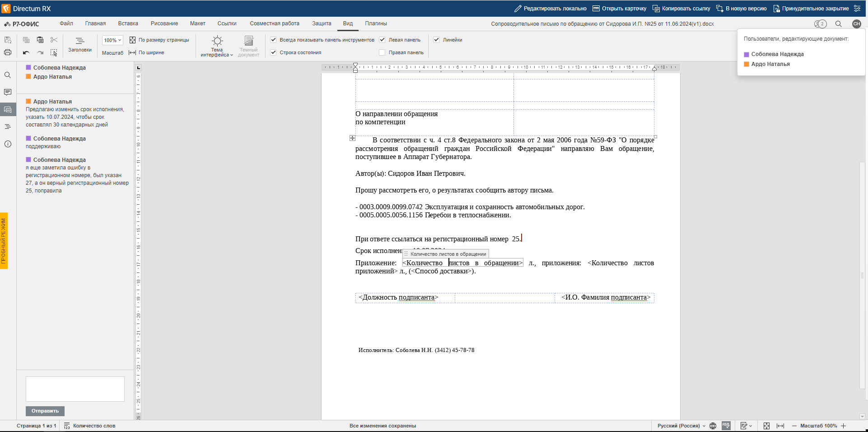
Task: Click the settings sliders icon in Directum header
Action: 857,8
